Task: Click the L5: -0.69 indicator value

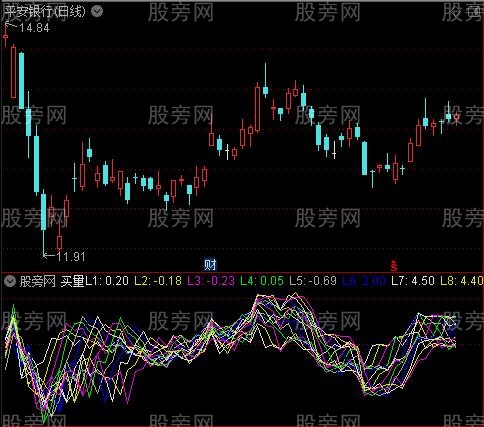Action: [313, 281]
